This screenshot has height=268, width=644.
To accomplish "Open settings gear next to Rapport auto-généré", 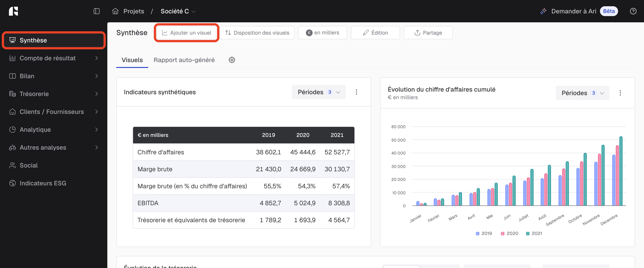I will tap(232, 60).
